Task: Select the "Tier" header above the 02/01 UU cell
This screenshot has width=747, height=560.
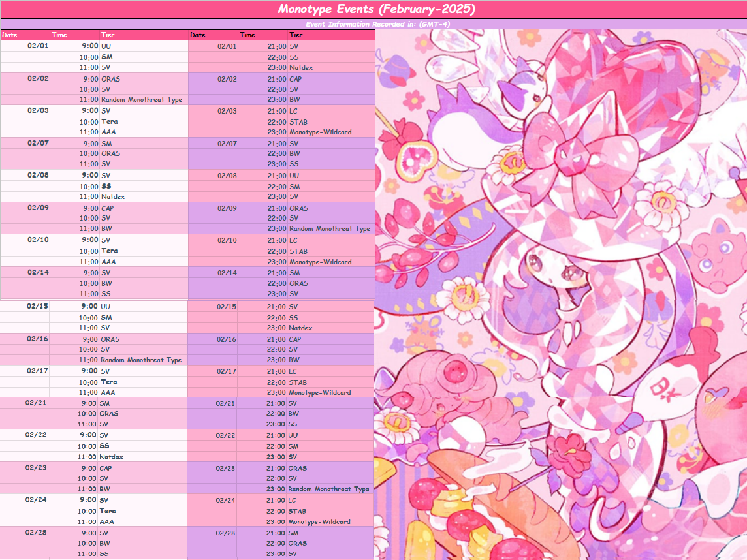Action: [108, 35]
